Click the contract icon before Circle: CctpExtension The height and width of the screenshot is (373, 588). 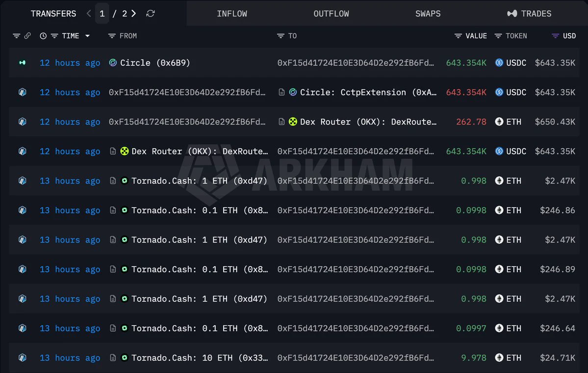tap(281, 92)
